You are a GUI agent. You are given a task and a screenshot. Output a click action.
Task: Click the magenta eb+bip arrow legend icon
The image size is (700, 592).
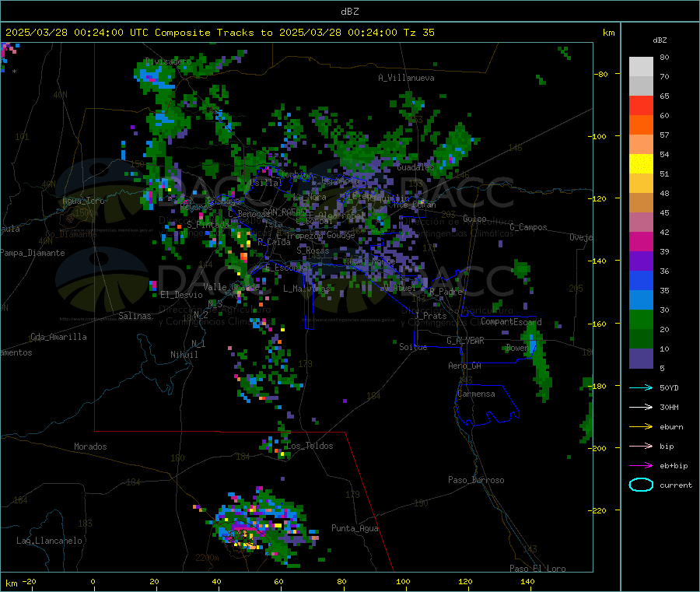(641, 466)
